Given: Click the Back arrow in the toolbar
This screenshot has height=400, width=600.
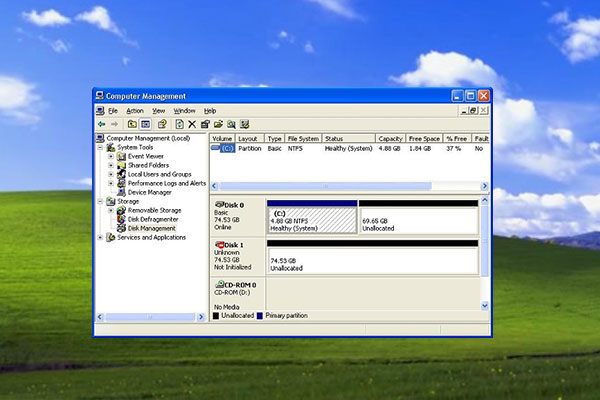Looking at the screenshot, I should 102,123.
